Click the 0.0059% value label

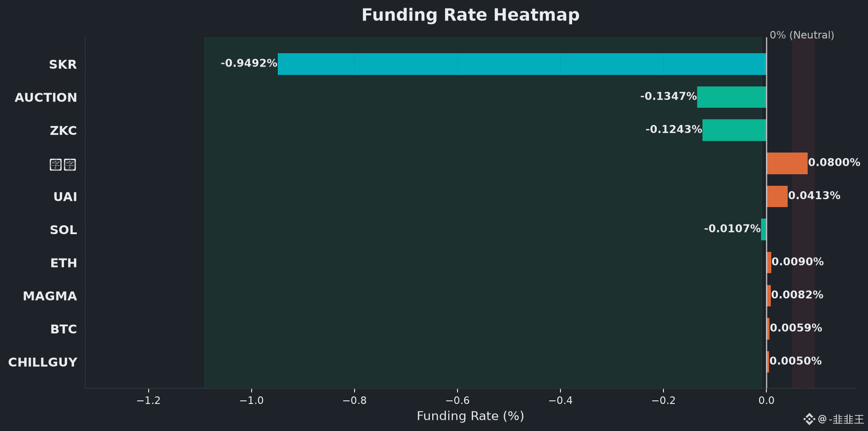coord(796,328)
